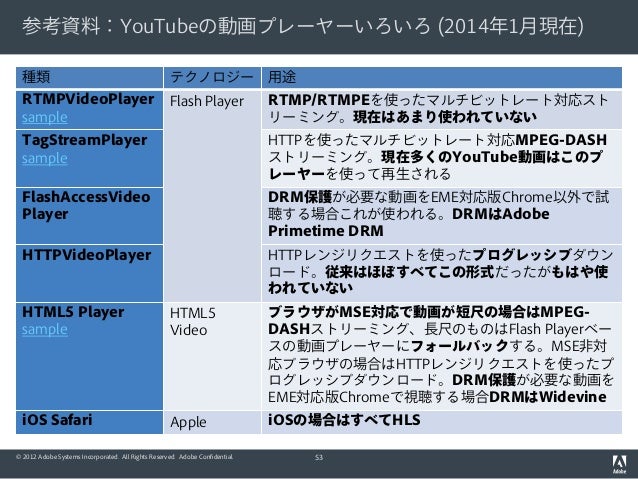This screenshot has height=479, width=638.
Task: Select the 'iOS Safari' cell text
Action: click(57, 420)
